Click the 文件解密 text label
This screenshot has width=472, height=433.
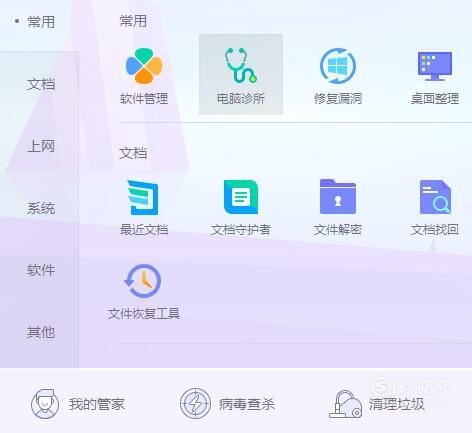click(338, 230)
